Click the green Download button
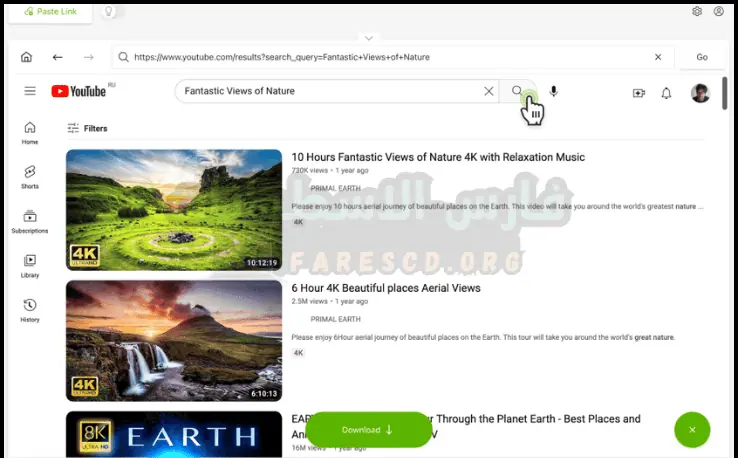 [x=368, y=430]
